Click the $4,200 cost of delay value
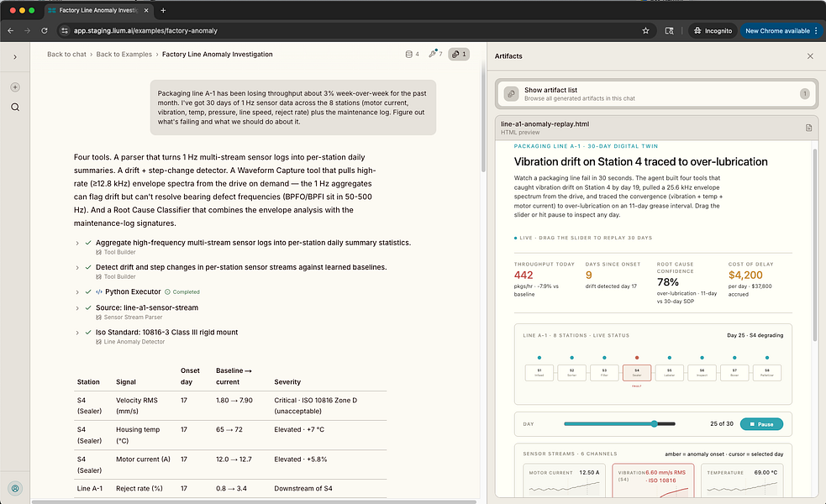Screen dimensions: 826x504 [x=745, y=275]
